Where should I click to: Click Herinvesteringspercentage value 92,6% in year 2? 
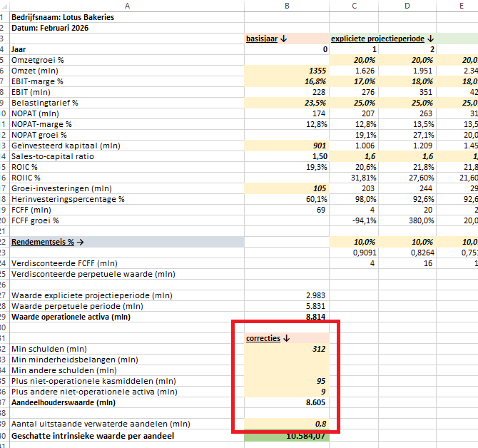407,199
